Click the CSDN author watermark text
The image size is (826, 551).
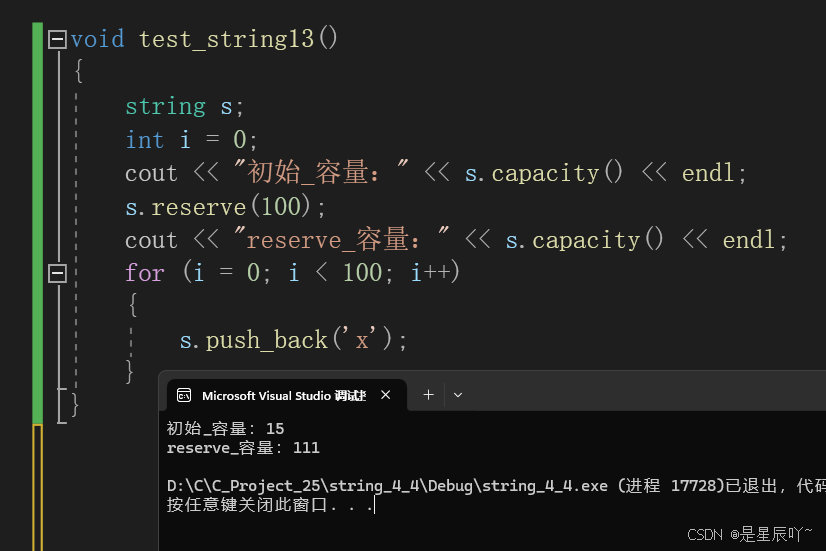tap(750, 534)
